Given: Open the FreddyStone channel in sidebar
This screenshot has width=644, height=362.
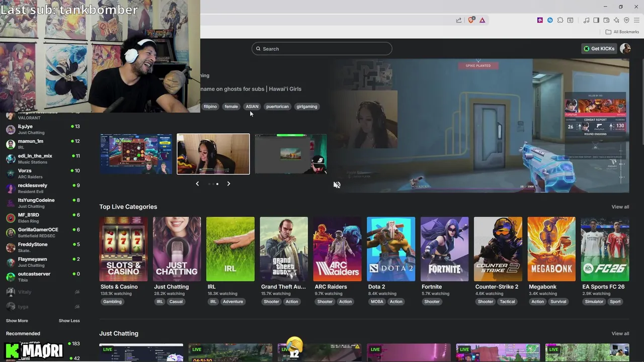Looking at the screenshot, I should tap(43, 247).
